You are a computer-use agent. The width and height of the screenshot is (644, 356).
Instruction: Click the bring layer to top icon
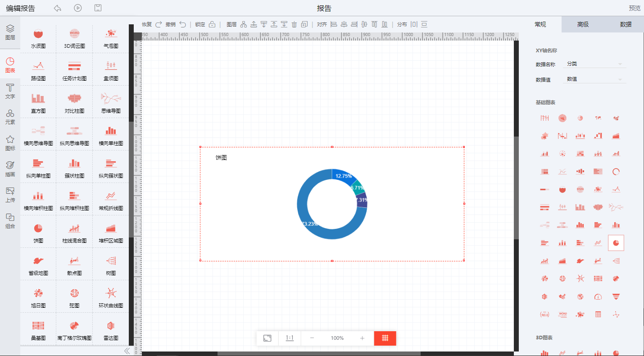pyautogui.click(x=274, y=24)
